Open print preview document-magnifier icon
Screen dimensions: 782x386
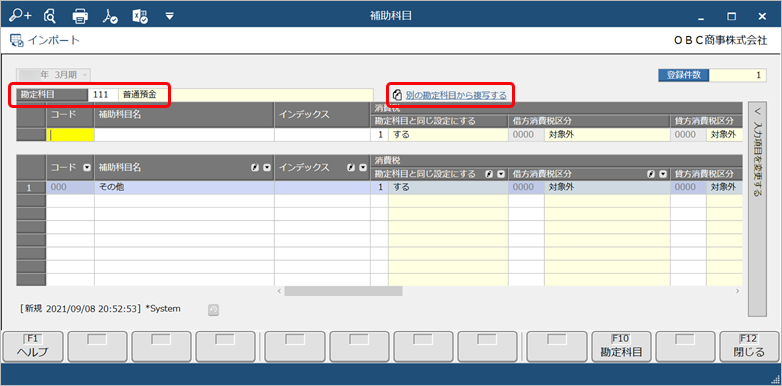click(x=49, y=16)
